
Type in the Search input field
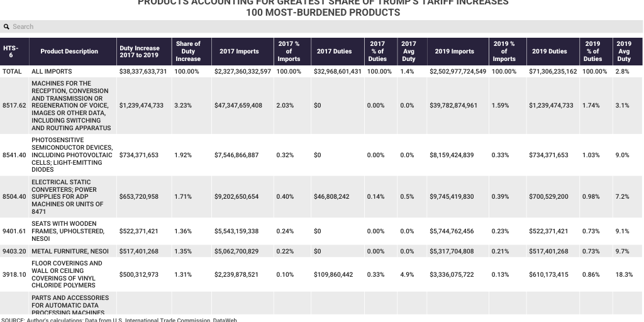coord(314,26)
